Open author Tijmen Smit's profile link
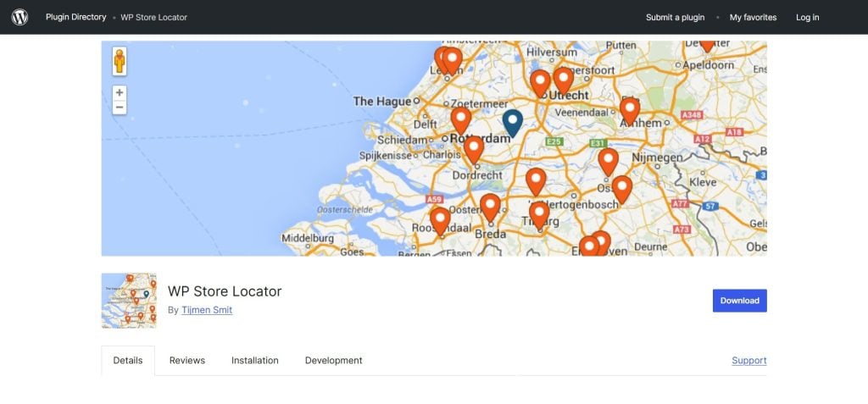Screen dimensions: 868x404 207,310
